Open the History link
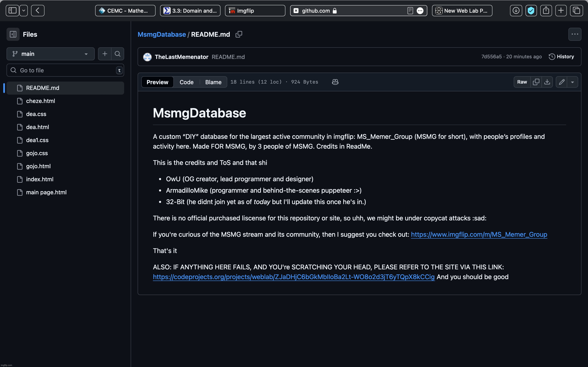This screenshot has height=367, width=588. pyautogui.click(x=561, y=56)
